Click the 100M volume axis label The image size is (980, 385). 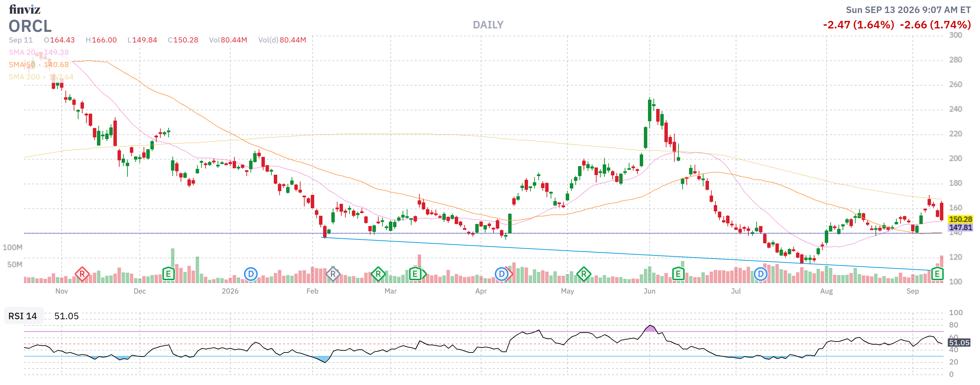[x=13, y=247]
